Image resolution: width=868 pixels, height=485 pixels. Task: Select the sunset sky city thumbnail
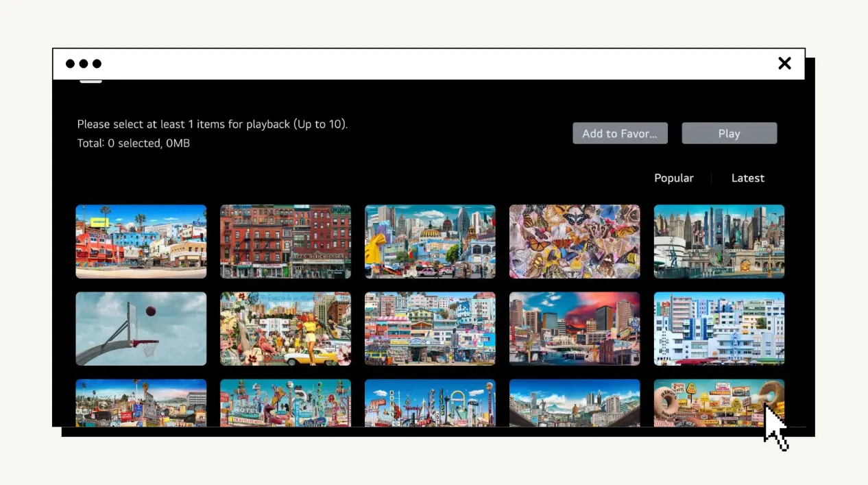pos(575,329)
